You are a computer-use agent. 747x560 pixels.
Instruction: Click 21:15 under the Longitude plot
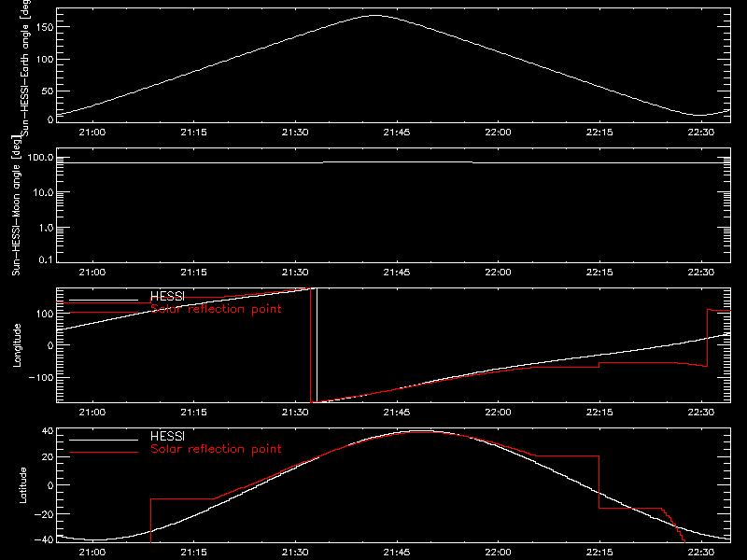194,413
